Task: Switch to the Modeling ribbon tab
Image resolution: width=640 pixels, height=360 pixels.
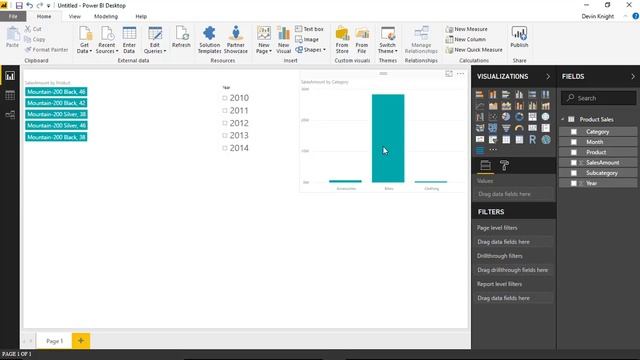Action: (106, 16)
